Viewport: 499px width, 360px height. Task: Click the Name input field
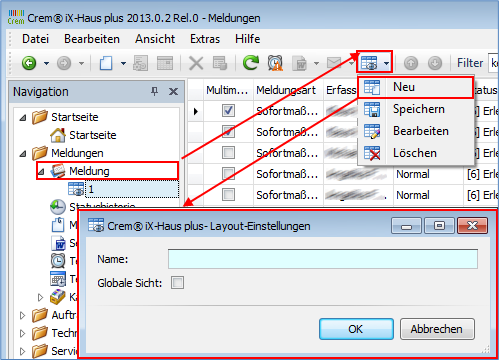click(323, 259)
